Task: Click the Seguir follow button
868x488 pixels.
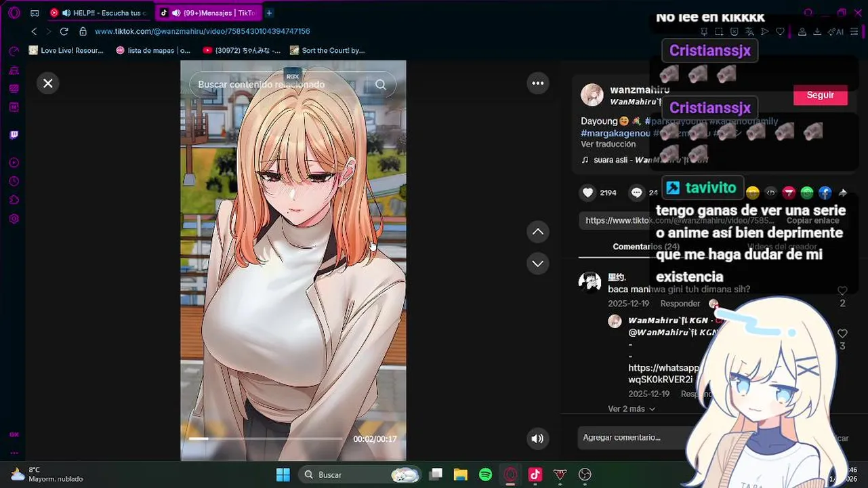Action: point(821,95)
